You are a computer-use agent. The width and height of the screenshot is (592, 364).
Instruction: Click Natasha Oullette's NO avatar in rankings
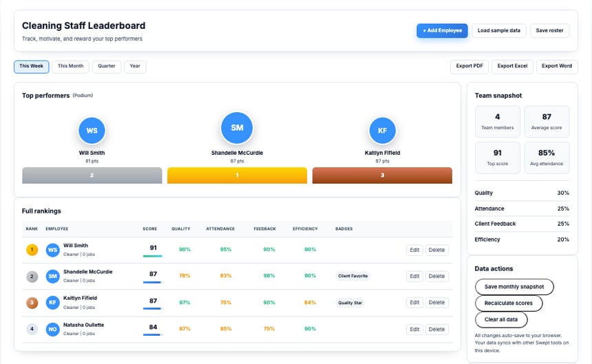53,330
